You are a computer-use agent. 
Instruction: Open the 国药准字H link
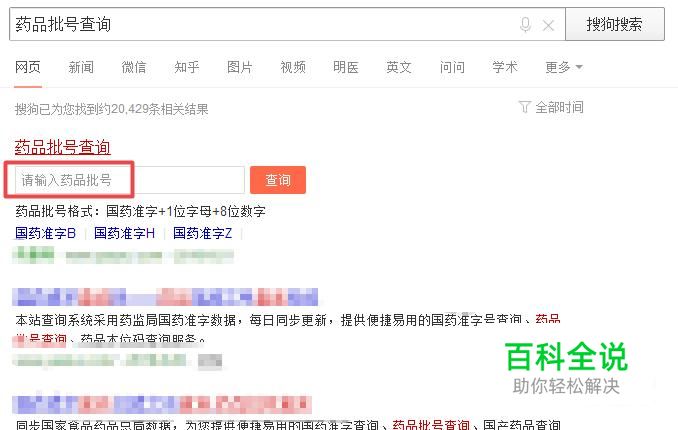pyautogui.click(x=125, y=233)
